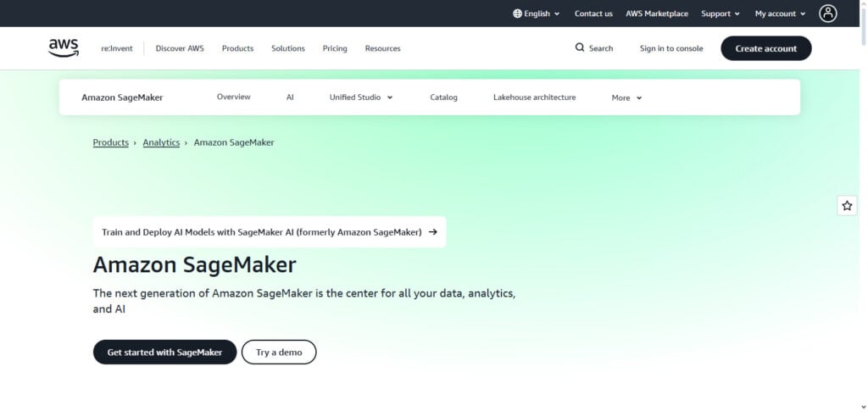Switch to the Lakehouse architecture tab
Image resolution: width=868 pixels, height=411 pixels.
coord(534,97)
